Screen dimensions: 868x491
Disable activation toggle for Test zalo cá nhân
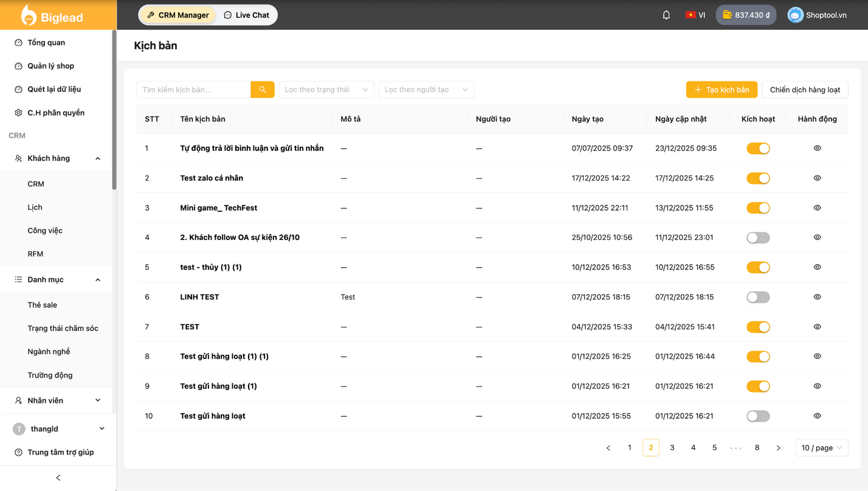point(758,177)
